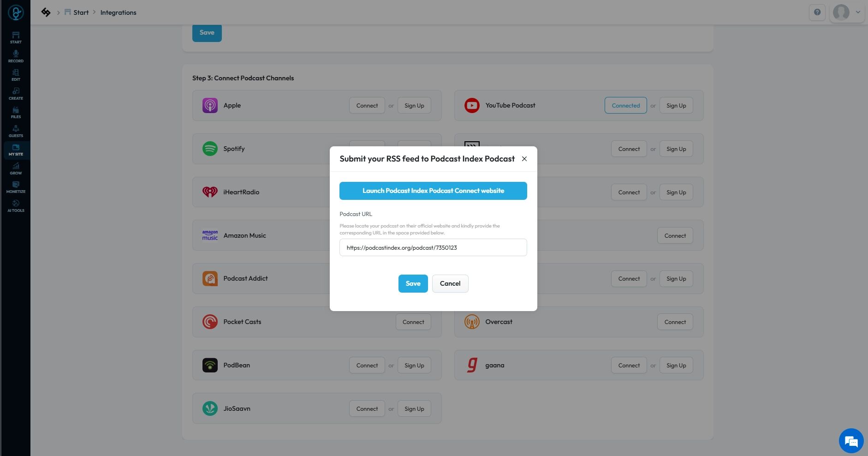Click the JioSaavn icon

(210, 408)
